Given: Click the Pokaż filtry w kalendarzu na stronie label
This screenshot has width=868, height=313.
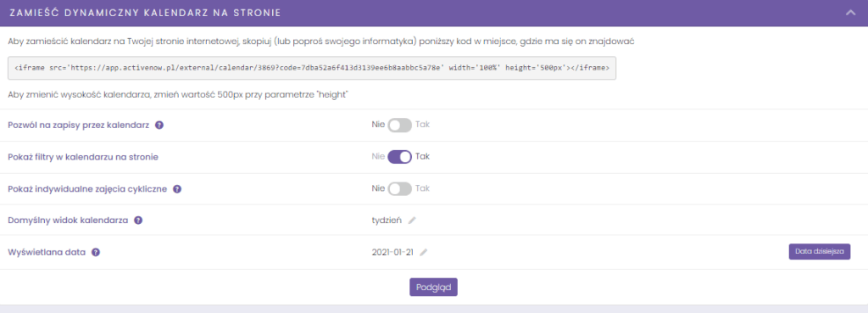Looking at the screenshot, I should point(84,157).
